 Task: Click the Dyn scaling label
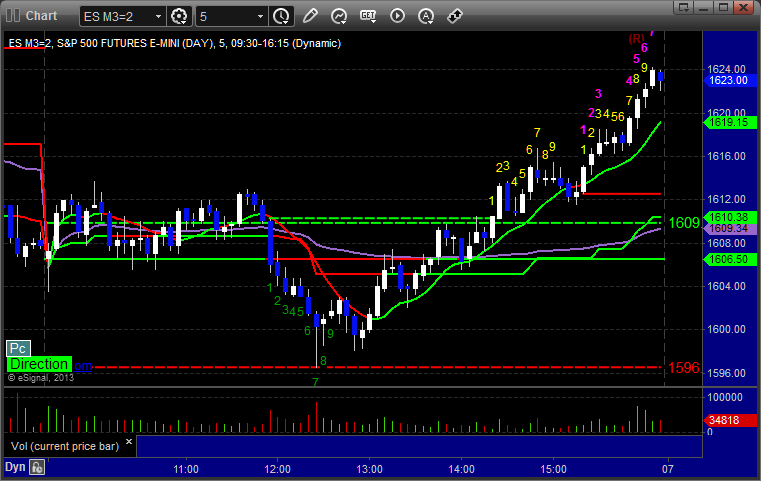click(15, 467)
